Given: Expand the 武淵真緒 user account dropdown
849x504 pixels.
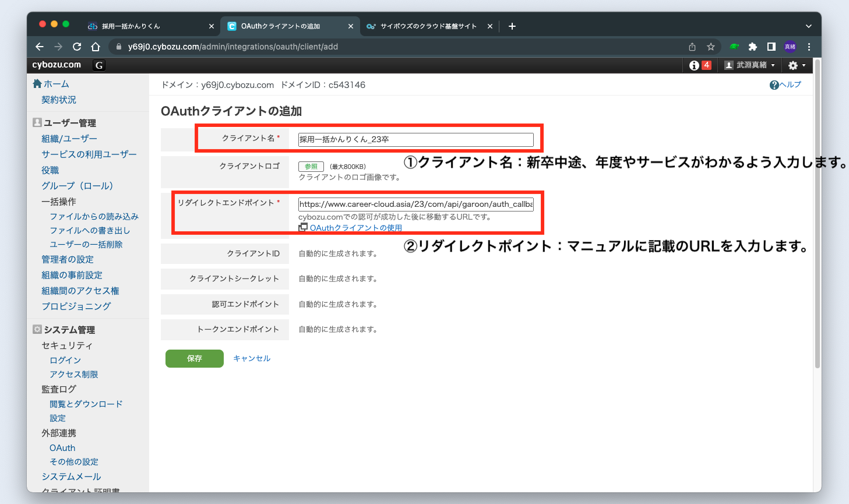Looking at the screenshot, I should pos(750,65).
